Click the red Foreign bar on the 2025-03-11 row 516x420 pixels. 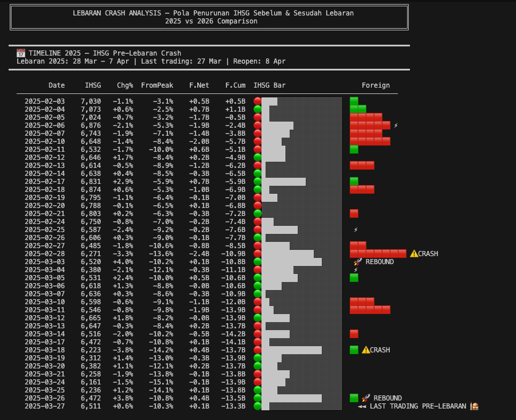click(x=370, y=310)
